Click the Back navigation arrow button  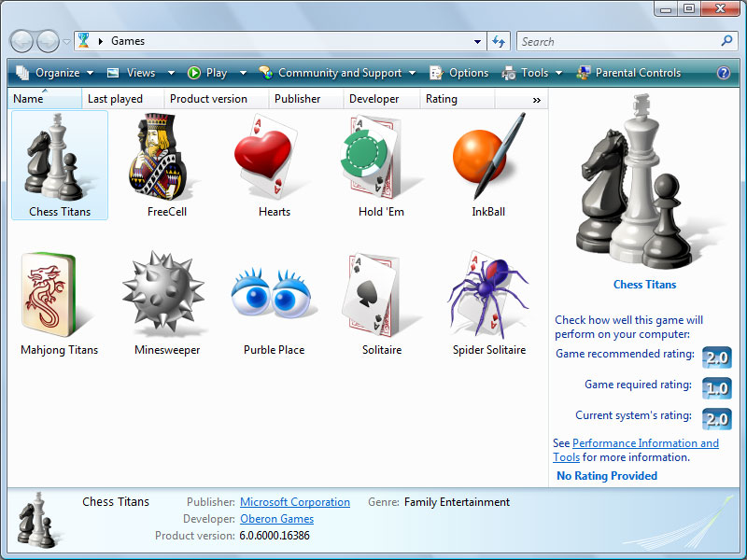(21, 41)
